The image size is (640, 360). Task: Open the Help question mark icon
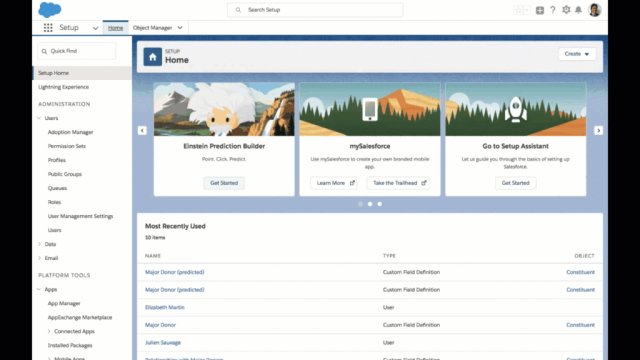coord(553,10)
